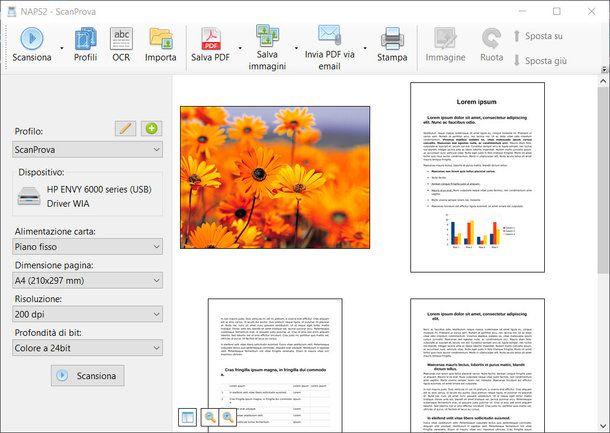Close the NAPS2 window
Screen dimensions: 610x433
591,11
